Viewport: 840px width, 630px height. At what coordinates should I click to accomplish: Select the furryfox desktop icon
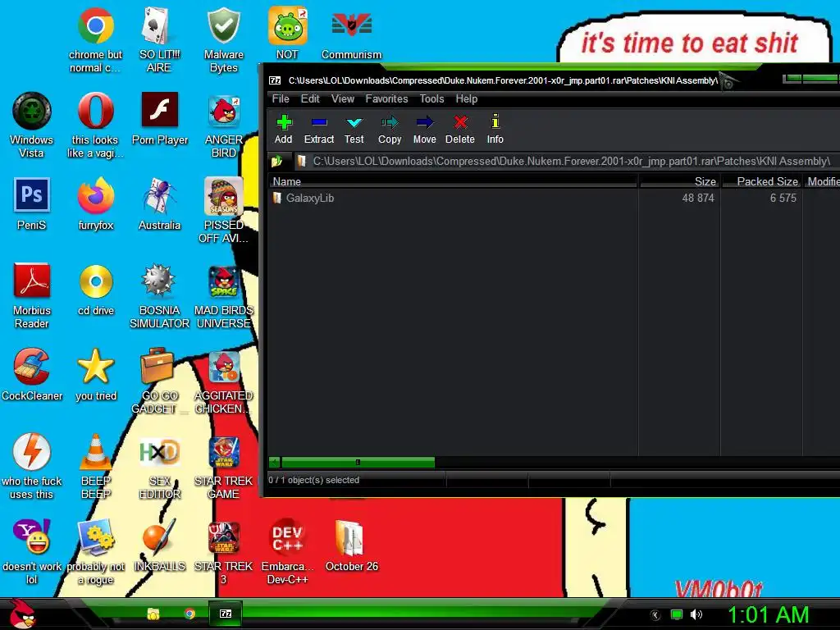(95, 203)
